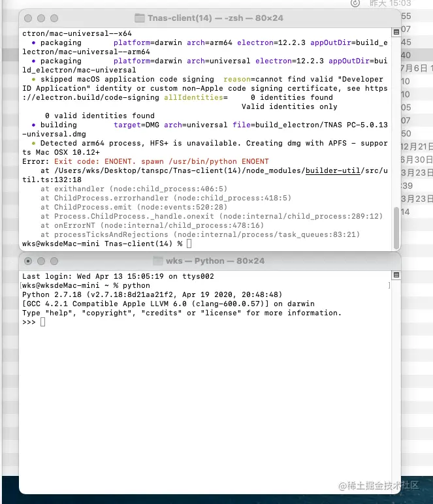
Task: Close the wks Python terminal window
Action: pos(28,261)
